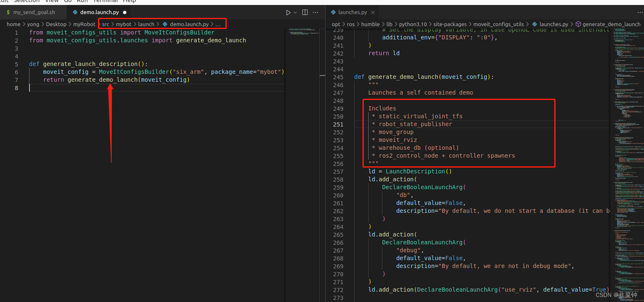Expand the '...' breadcrumb after demo.launch.py
This screenshot has height=302, width=644.
click(x=218, y=24)
